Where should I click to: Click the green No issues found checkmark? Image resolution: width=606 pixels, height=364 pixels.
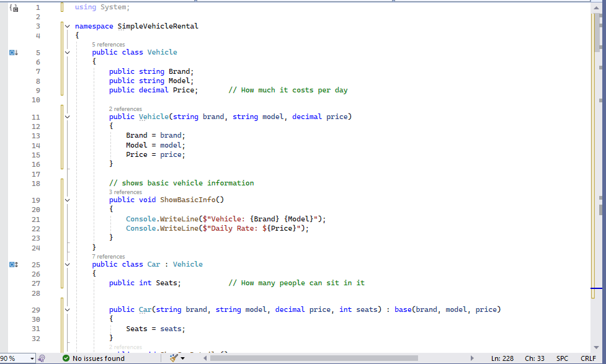coord(66,358)
